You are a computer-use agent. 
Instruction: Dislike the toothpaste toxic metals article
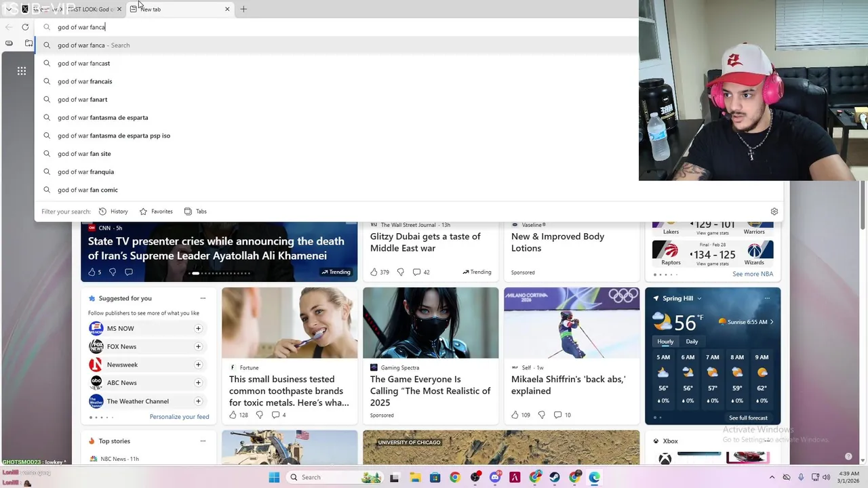[259, 415]
